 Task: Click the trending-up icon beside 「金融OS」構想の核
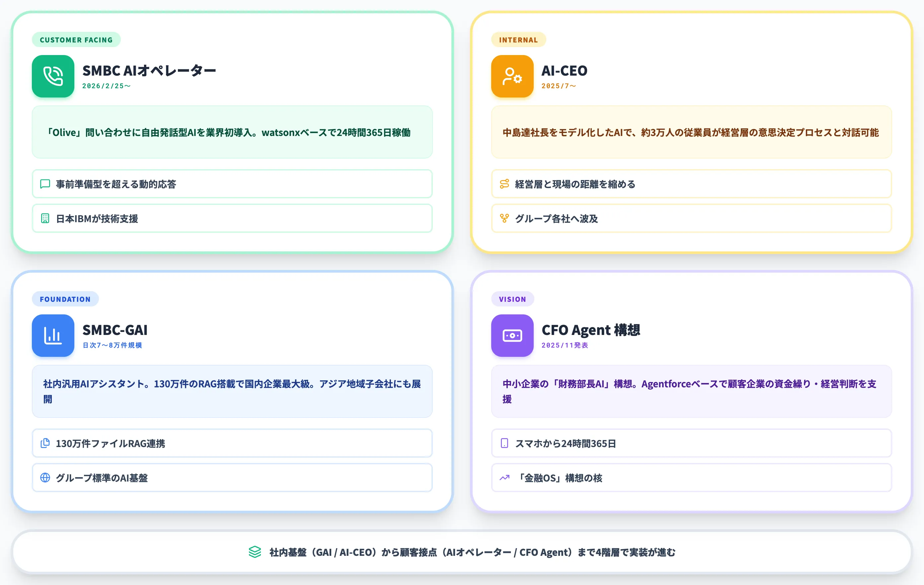[x=504, y=478]
